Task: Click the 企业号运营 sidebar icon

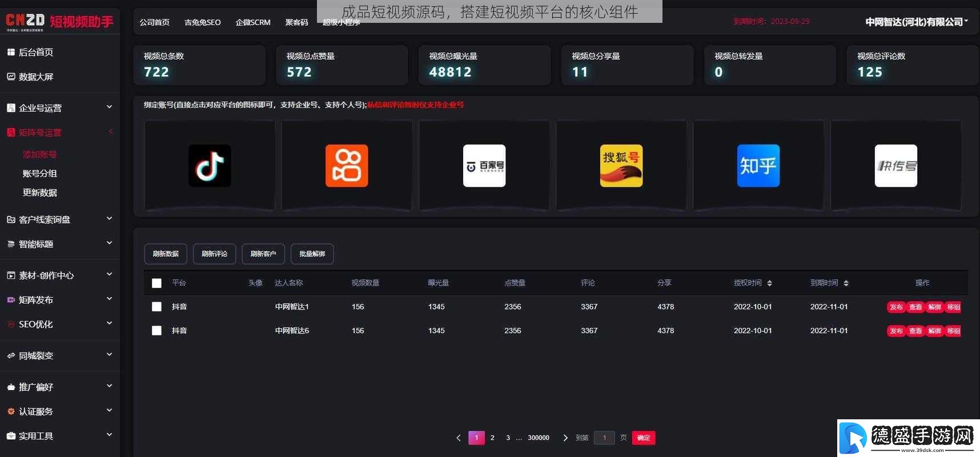Action: pyautogui.click(x=11, y=108)
